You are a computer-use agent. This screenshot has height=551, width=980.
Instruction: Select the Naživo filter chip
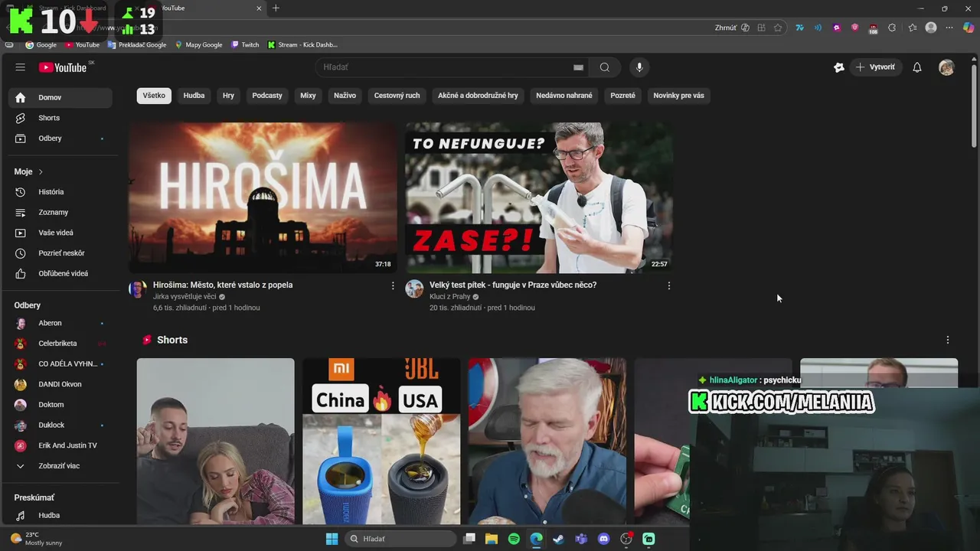click(x=345, y=96)
